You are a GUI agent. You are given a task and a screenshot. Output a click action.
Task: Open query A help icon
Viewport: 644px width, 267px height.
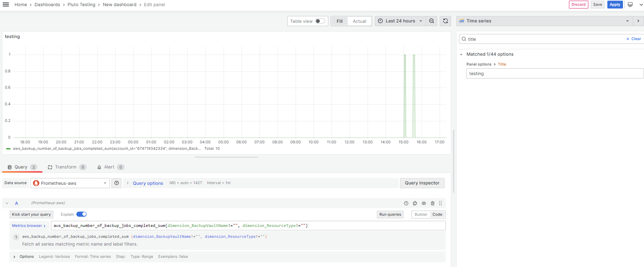[406, 203]
